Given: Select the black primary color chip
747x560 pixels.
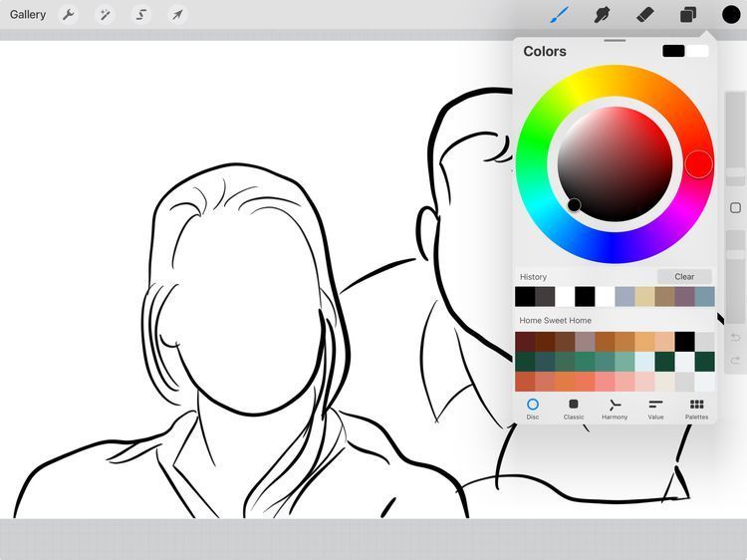Looking at the screenshot, I should tap(673, 51).
